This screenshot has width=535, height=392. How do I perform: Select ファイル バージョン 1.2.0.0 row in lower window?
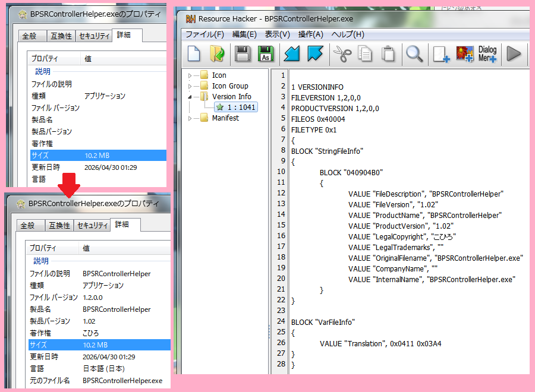[x=99, y=298]
